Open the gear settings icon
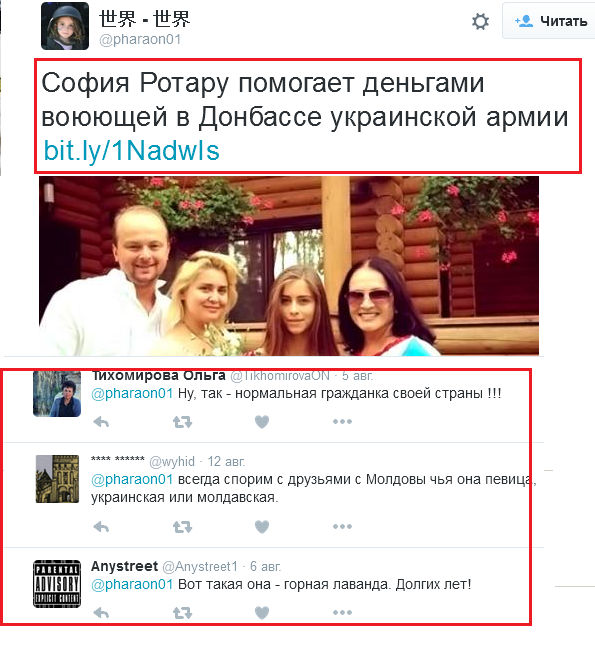The height and width of the screenshot is (647, 595). pyautogui.click(x=480, y=21)
